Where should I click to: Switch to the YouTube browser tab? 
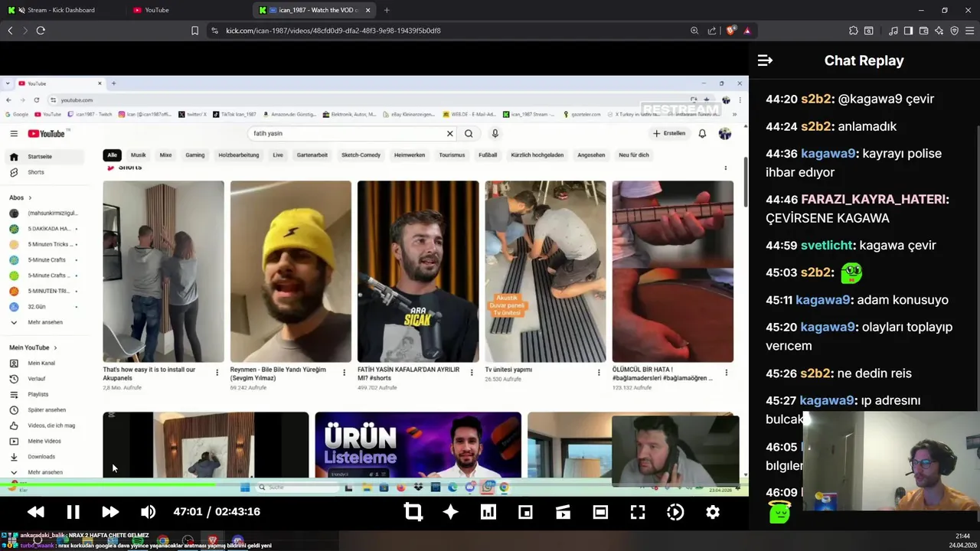pos(156,10)
